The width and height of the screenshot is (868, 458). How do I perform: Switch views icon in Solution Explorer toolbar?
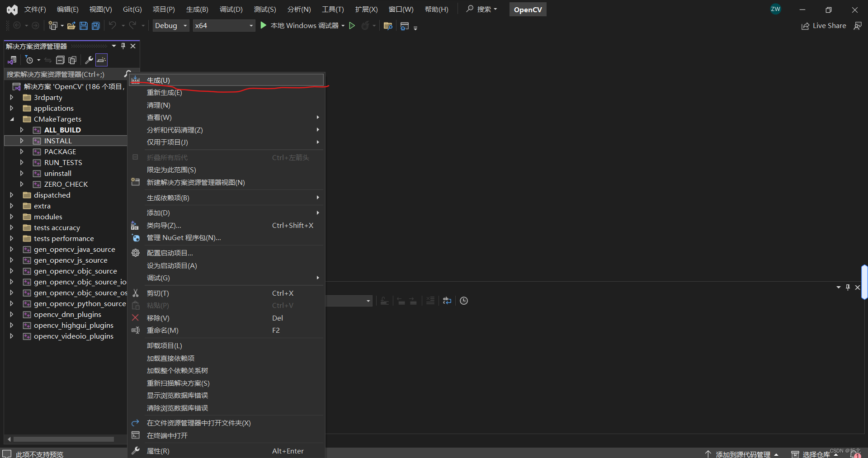click(x=12, y=60)
